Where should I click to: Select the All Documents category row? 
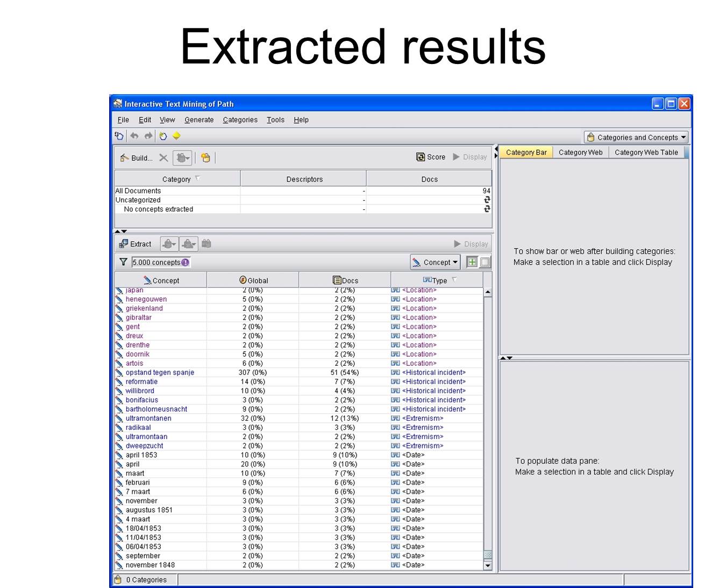[303, 191]
